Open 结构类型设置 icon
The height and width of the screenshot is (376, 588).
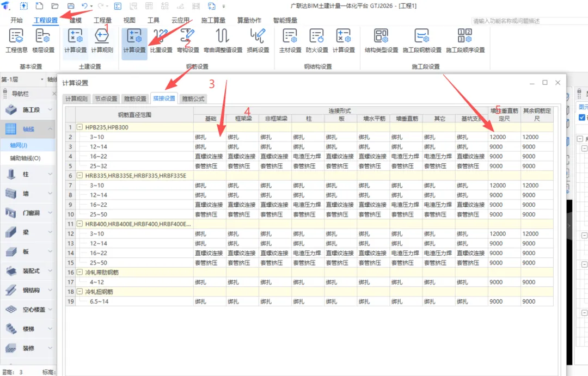(x=381, y=41)
